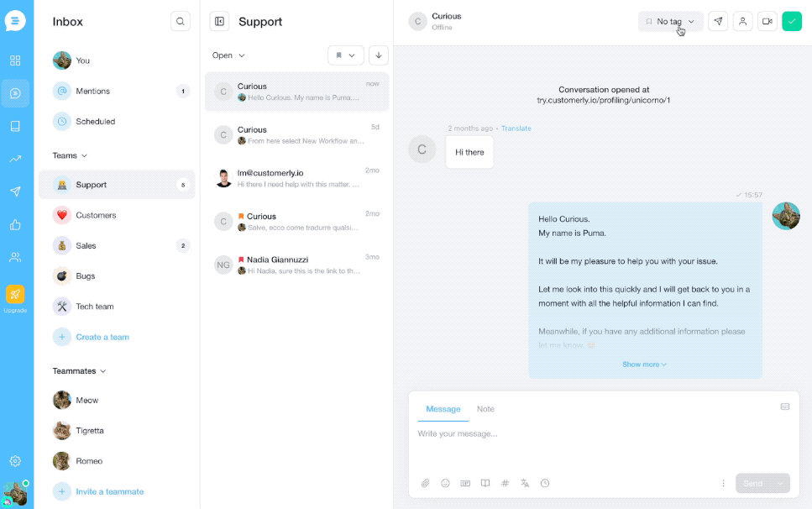Open canned responses keyboard icon in composer
812x509 pixels.
(465, 483)
